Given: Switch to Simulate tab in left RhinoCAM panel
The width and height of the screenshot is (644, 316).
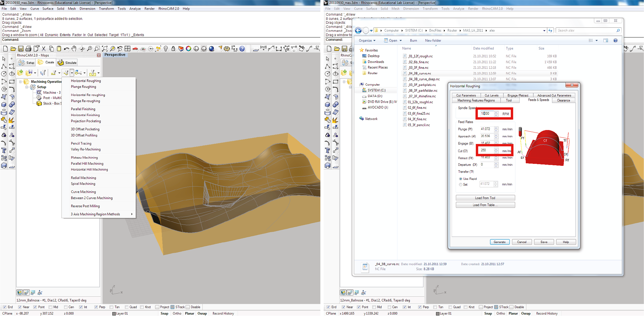Looking at the screenshot, I should [x=67, y=62].
